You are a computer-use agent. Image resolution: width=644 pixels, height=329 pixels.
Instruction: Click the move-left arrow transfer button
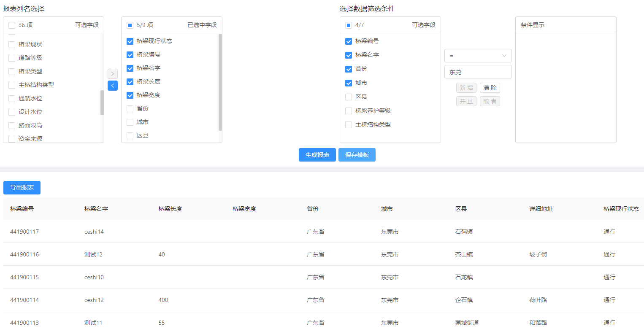click(x=113, y=86)
